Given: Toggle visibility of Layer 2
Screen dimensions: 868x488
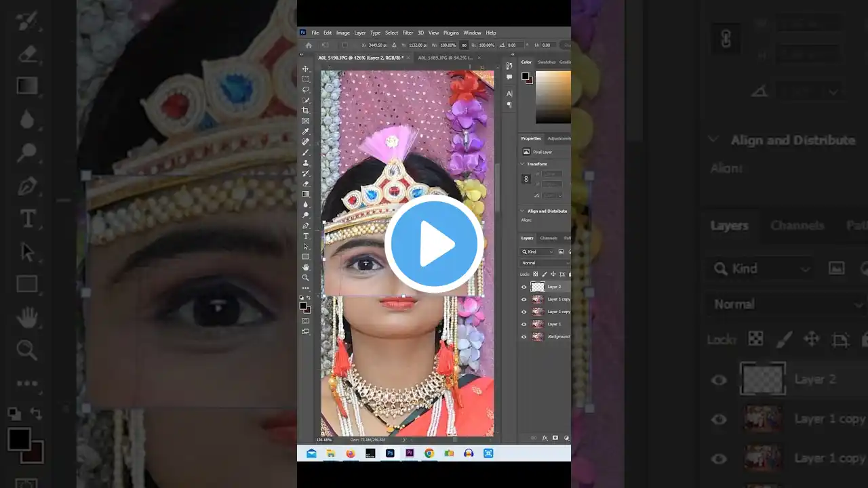Looking at the screenshot, I should 524,287.
